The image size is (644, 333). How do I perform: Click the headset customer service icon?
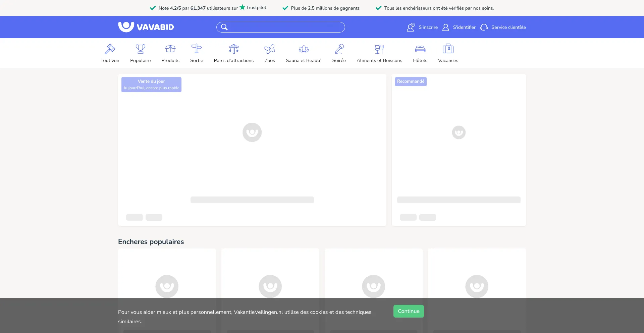[x=484, y=27]
